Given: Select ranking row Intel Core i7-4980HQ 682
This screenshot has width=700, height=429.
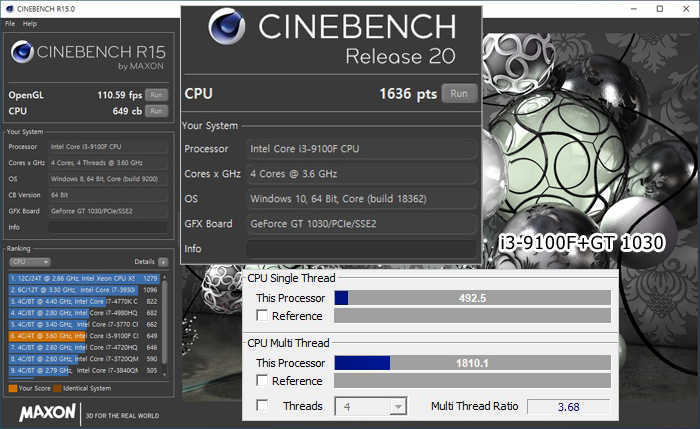Looking at the screenshot, I should click(84, 313).
